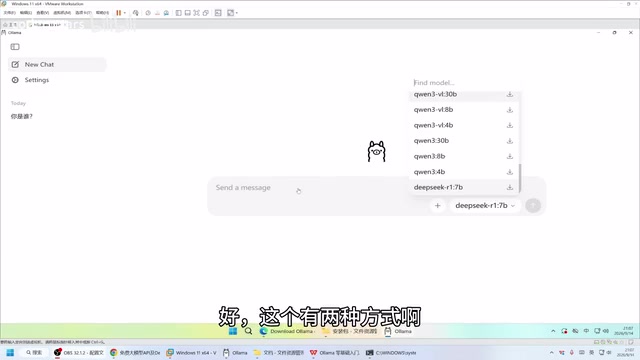Open VMware 查看 menu

(x=42, y=13)
